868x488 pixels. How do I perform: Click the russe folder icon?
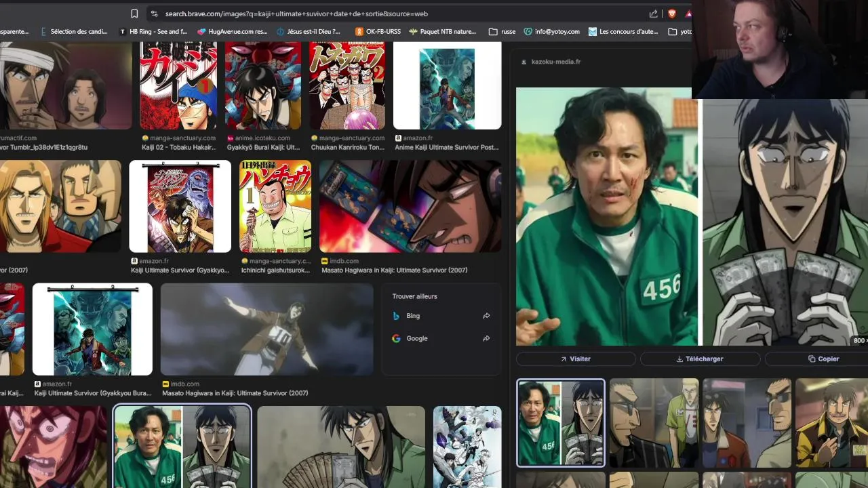click(492, 31)
